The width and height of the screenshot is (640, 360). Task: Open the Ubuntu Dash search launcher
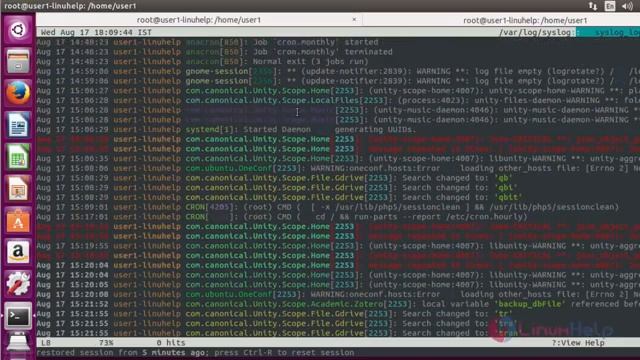click(x=18, y=29)
